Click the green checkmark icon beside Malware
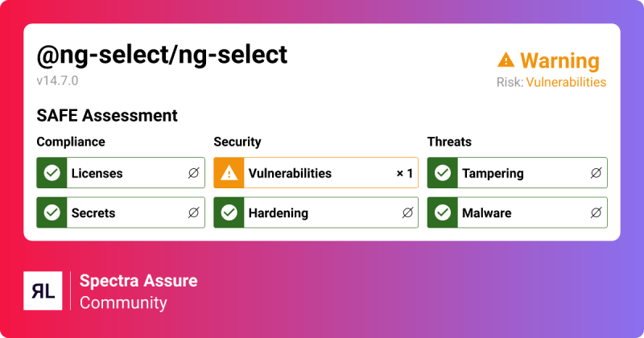Image resolution: width=644 pixels, height=338 pixels. click(x=442, y=212)
